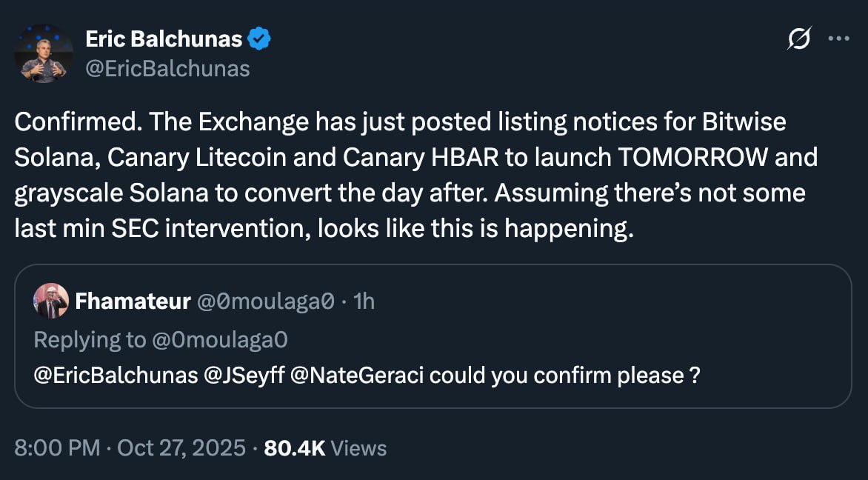Click the 1h timestamp on quoted post
868x480 pixels.
tap(364, 301)
